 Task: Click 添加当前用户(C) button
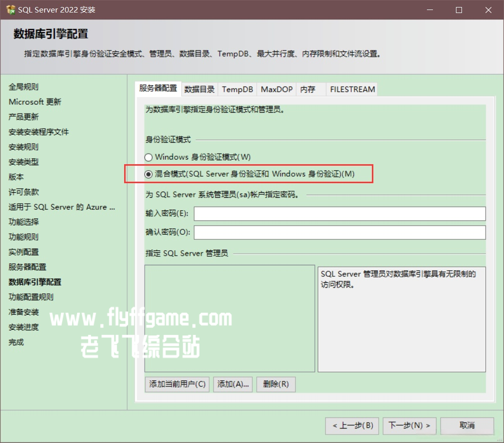coord(177,384)
